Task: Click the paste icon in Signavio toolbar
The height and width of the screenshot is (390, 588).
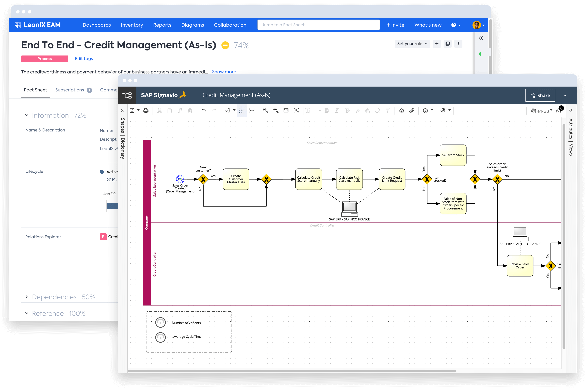Action: point(180,110)
